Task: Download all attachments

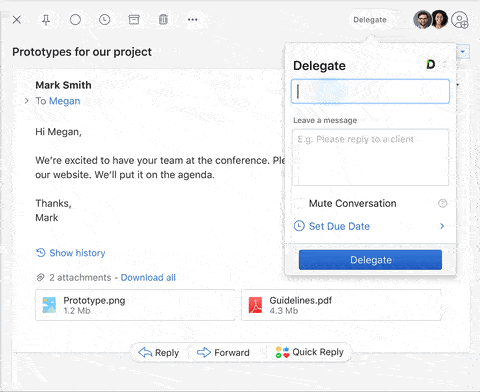Action: [x=148, y=277]
